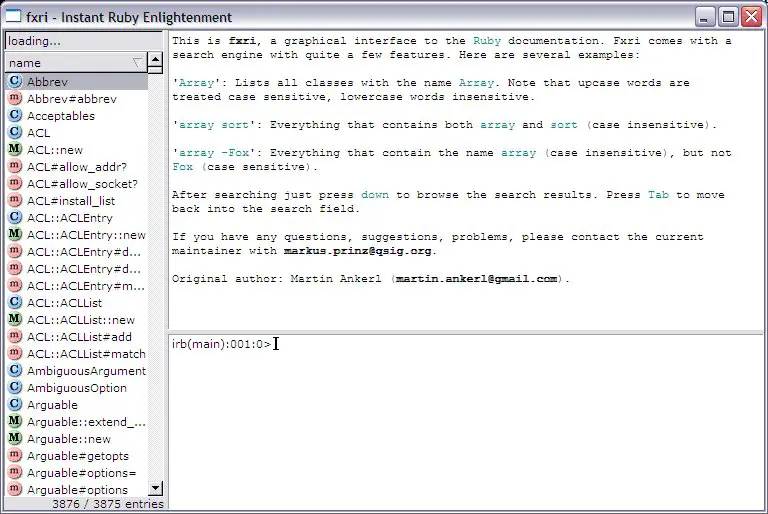
Task: Sort the list by the name column header
Action: pos(70,63)
